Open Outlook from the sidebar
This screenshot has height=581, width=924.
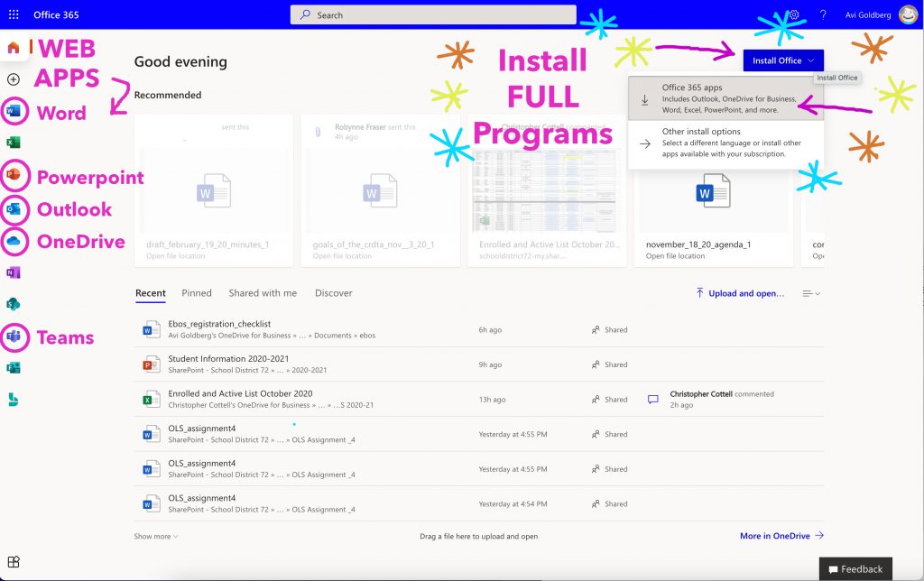click(x=14, y=209)
